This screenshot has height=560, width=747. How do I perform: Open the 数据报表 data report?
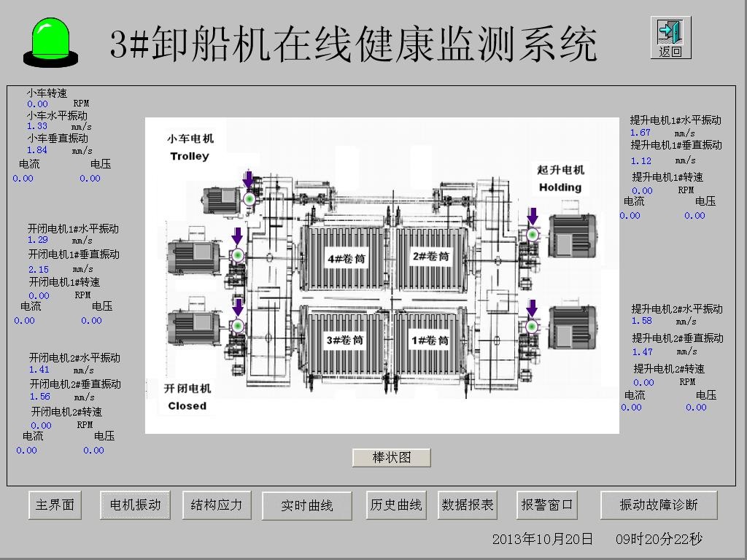coord(468,505)
